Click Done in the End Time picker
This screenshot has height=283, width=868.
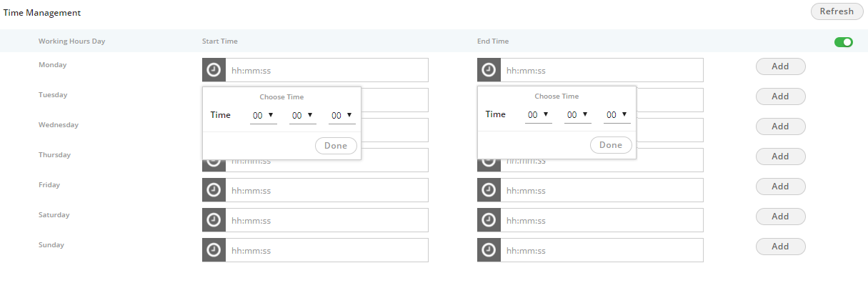[611, 145]
